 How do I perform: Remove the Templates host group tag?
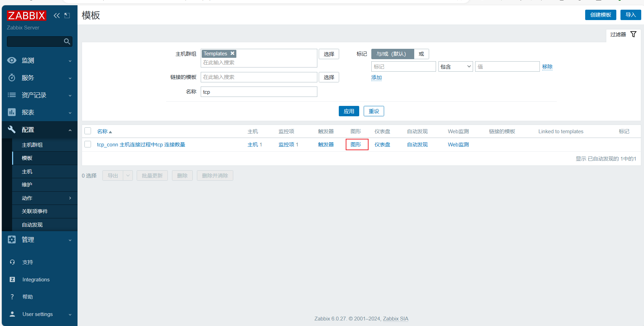tap(233, 53)
